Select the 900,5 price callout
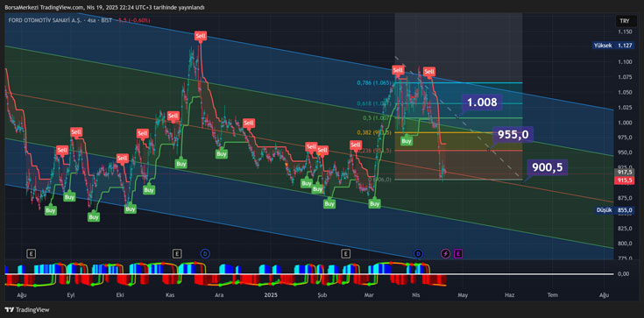This screenshot has width=644, height=318. [x=548, y=167]
